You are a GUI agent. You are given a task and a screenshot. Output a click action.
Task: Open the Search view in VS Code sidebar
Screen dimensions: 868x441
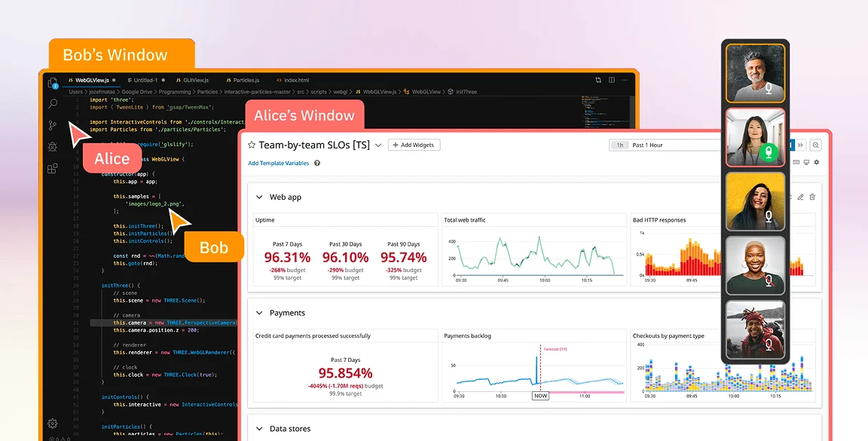pos(52,104)
